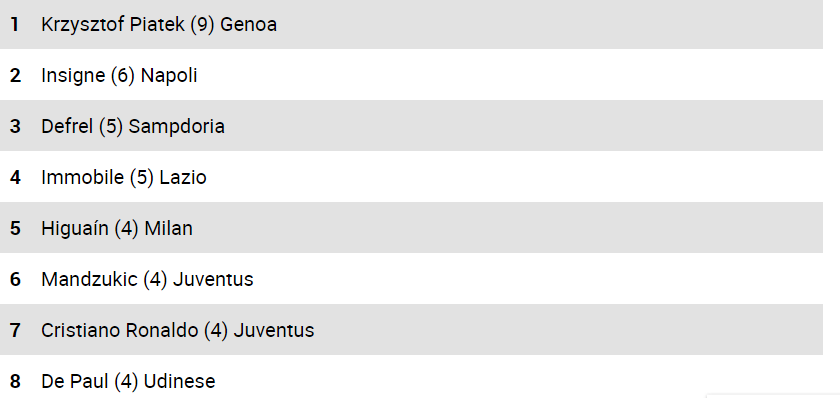Click the Immobile Lazio entry

point(411,176)
